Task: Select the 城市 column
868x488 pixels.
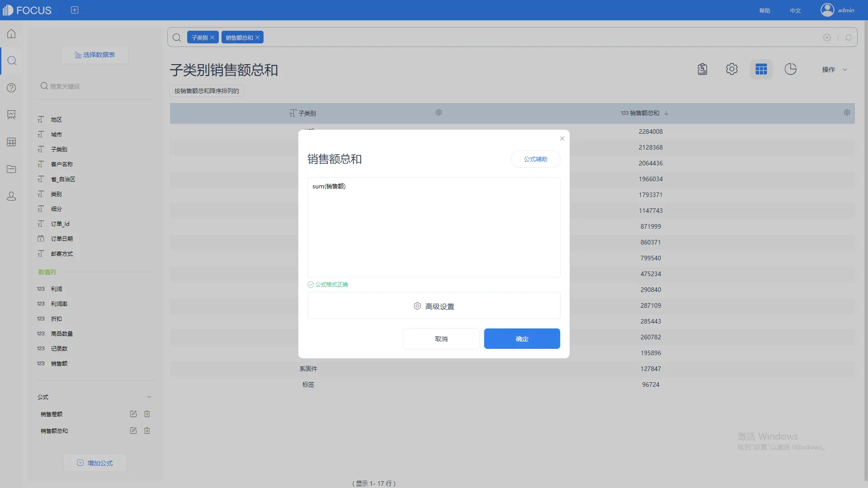Action: 56,134
